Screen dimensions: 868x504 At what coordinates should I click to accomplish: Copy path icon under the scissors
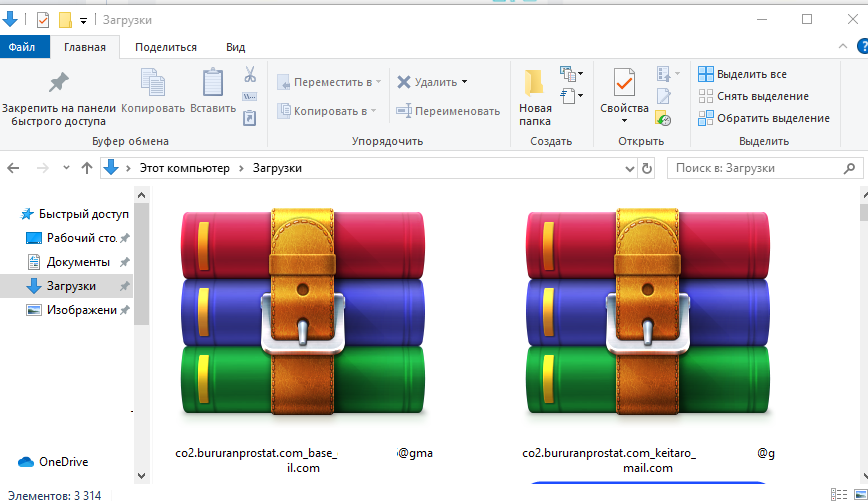[x=250, y=97]
